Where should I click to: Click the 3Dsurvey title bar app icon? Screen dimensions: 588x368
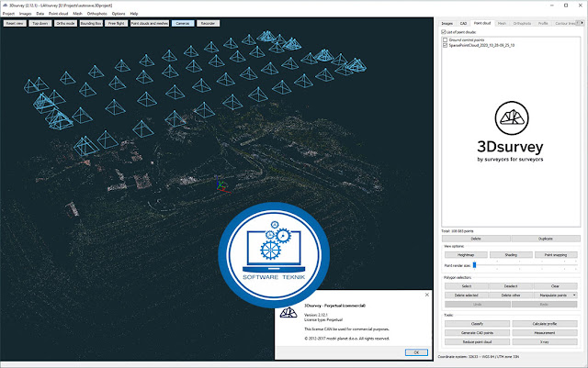(x=5, y=6)
